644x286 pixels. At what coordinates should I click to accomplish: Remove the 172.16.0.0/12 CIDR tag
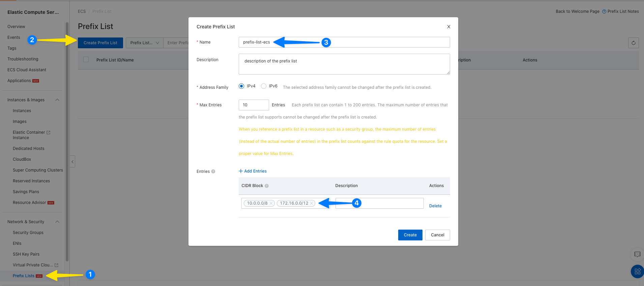[x=312, y=203]
